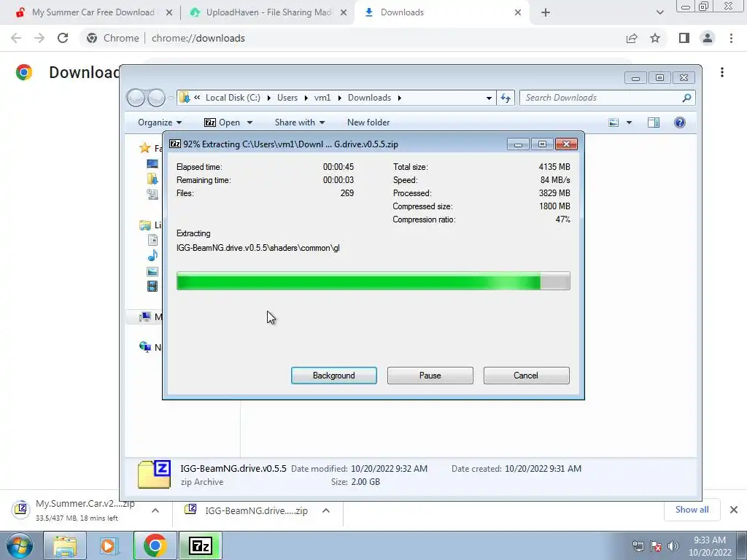The image size is (747, 560).
Task: Open Chrome three-dot menu
Action: coord(731,38)
